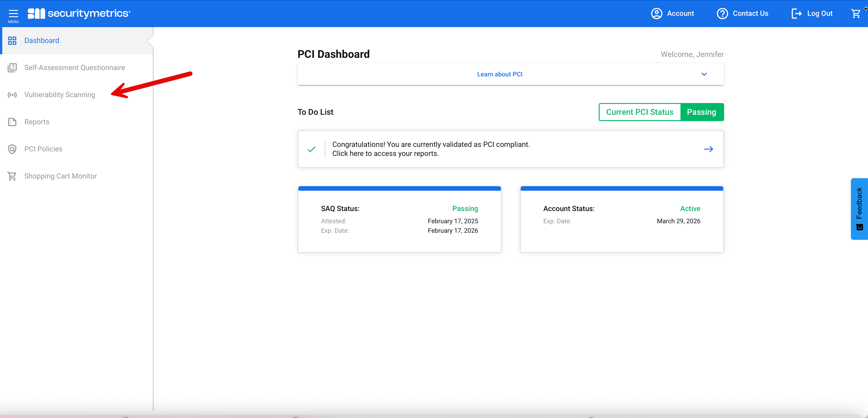Click the arrow on the compliance congratulations card

708,149
